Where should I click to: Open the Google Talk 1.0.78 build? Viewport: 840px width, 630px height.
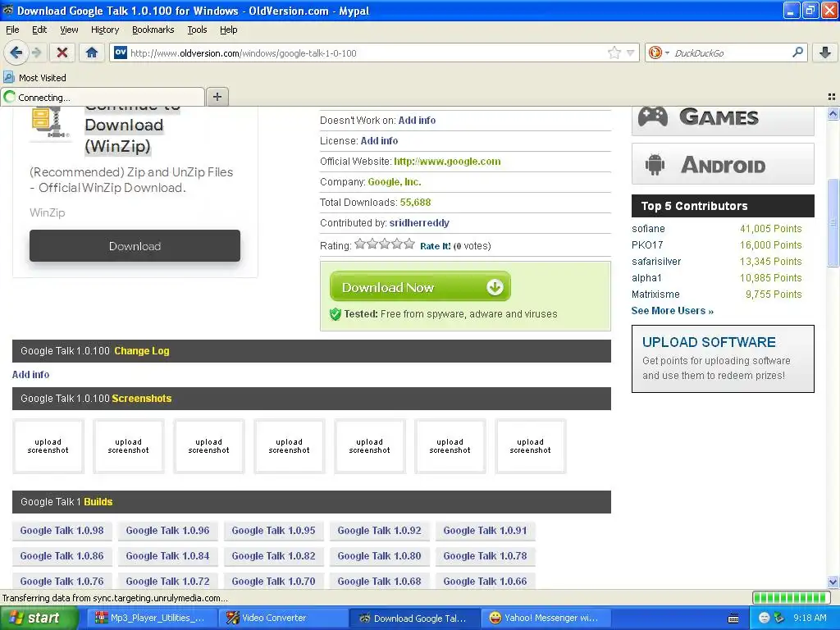[x=485, y=556]
